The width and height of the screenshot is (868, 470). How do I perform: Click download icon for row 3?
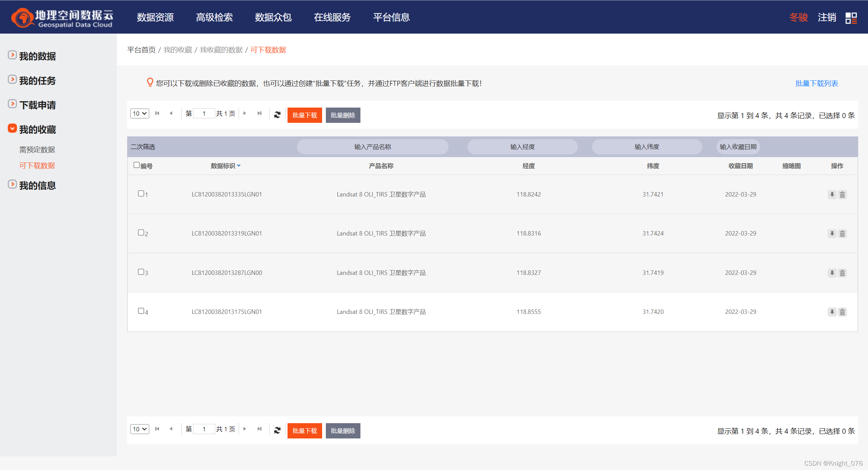pos(832,273)
